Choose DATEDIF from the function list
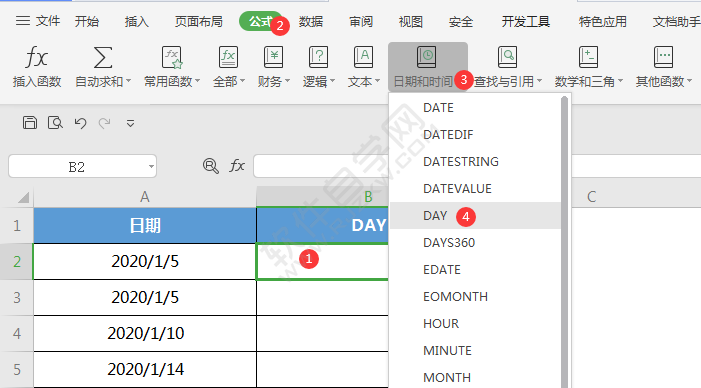This screenshot has width=701, height=388. click(x=475, y=135)
